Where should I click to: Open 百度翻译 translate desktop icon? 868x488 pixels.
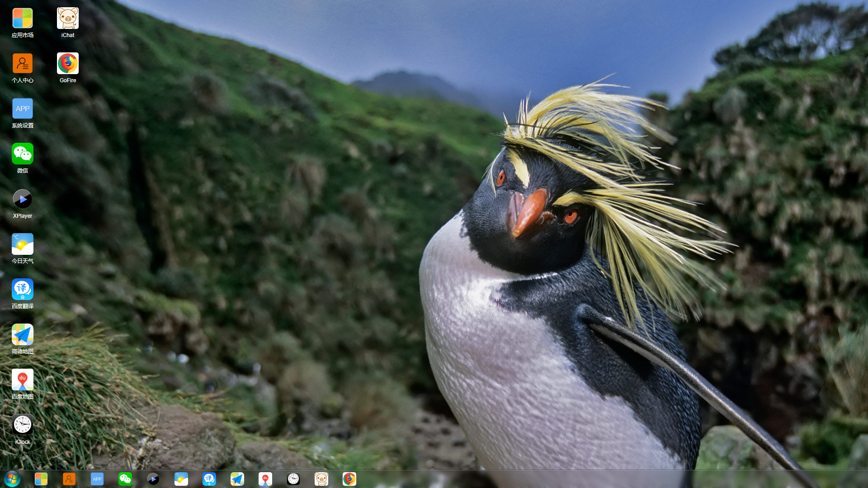tap(23, 290)
